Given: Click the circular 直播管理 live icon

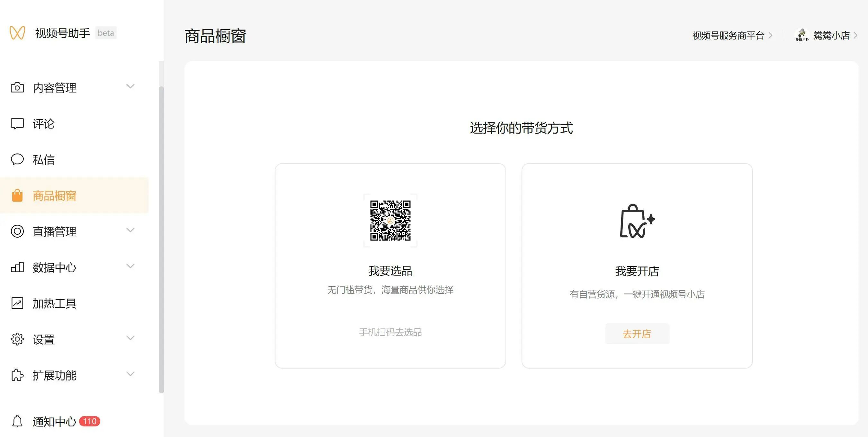Looking at the screenshot, I should 17,231.
